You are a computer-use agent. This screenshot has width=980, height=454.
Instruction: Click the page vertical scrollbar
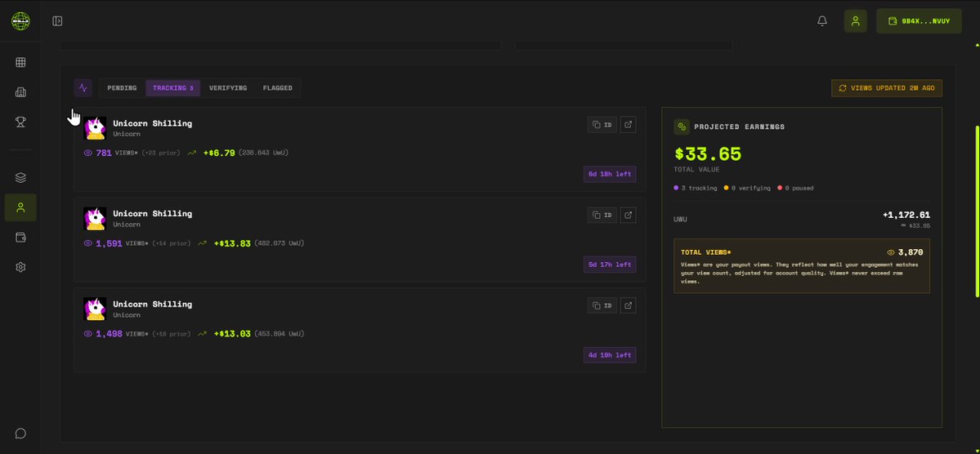coord(978,212)
